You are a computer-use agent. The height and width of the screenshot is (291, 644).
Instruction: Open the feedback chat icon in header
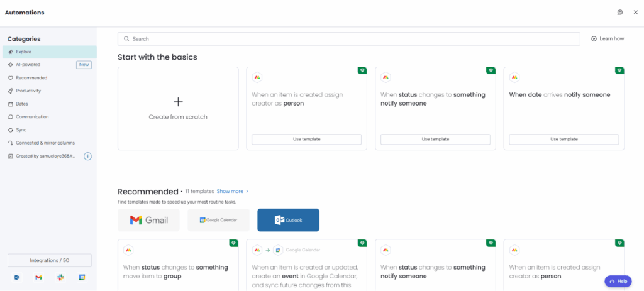(x=619, y=12)
